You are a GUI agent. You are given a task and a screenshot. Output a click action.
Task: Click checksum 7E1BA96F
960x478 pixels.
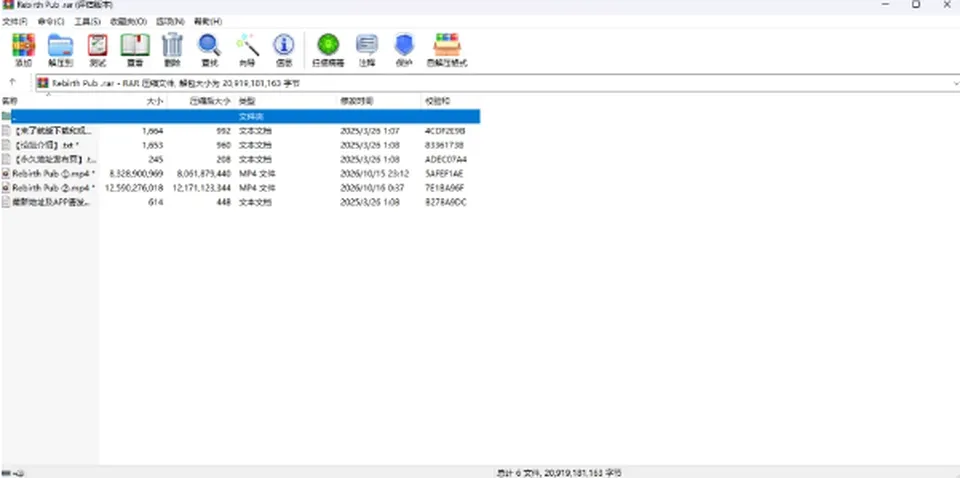pyautogui.click(x=445, y=187)
